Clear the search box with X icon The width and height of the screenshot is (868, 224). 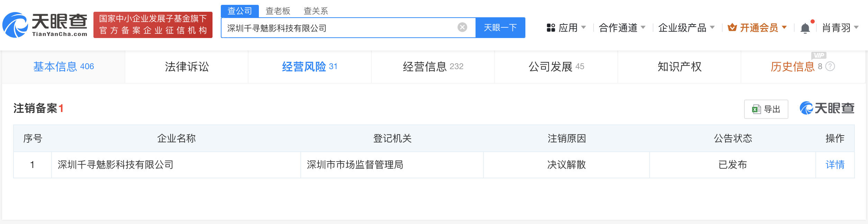(462, 27)
